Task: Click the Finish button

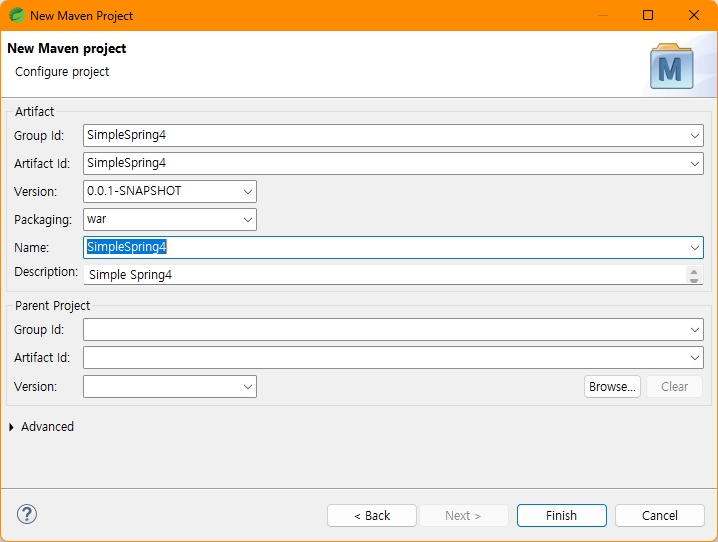Action: pos(561,515)
